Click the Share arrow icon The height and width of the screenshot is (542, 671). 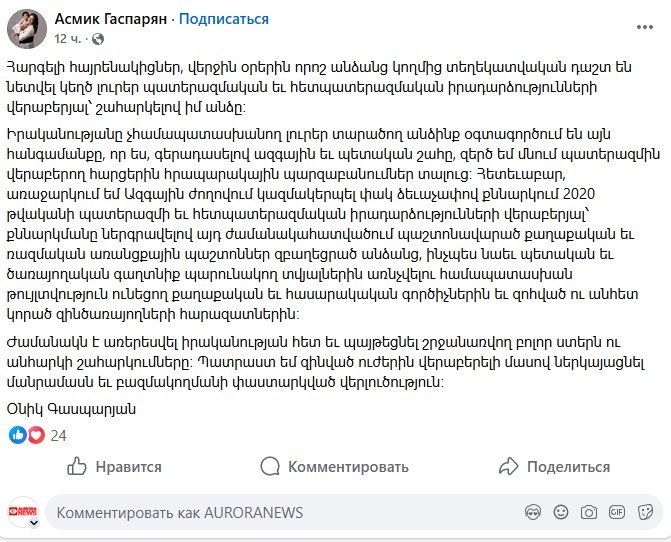coord(508,466)
